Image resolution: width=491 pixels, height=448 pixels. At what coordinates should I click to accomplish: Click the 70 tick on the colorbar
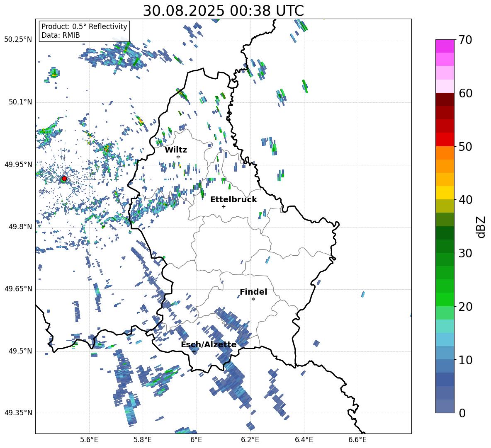coord(465,40)
